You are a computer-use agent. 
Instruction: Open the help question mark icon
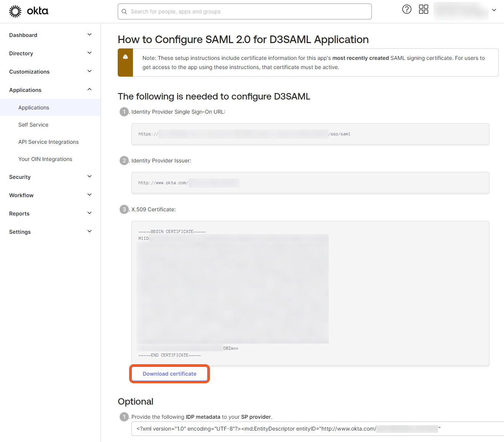pos(407,10)
